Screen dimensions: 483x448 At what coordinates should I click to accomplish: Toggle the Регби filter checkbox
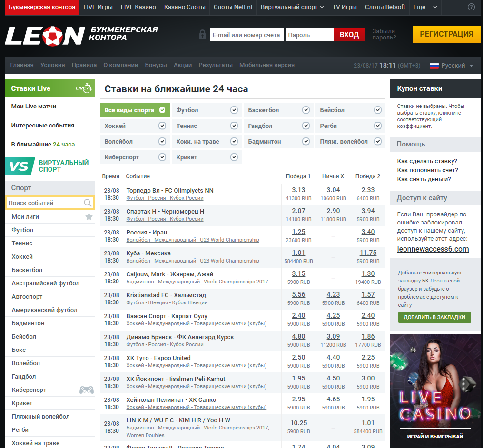[x=378, y=126]
